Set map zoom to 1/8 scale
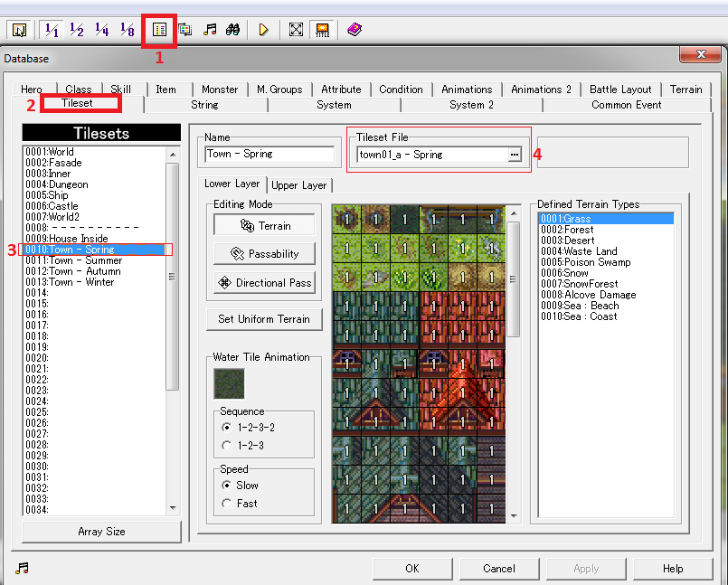The width and height of the screenshot is (728, 585). (128, 30)
